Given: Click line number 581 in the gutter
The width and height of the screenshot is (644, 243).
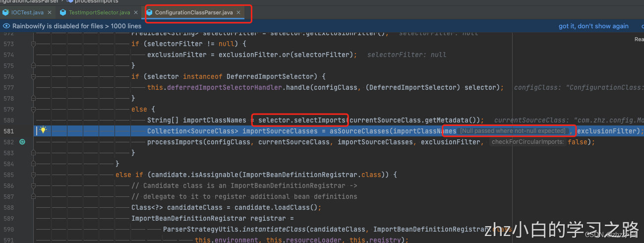Looking at the screenshot, I should [x=8, y=131].
